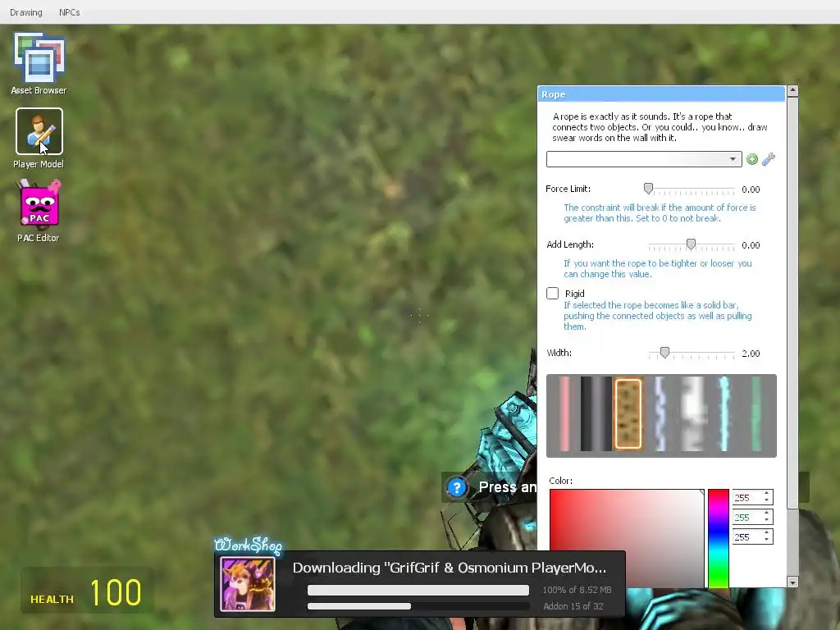The image size is (840, 630).
Task: Decrease the green color value stepper
Action: (767, 521)
